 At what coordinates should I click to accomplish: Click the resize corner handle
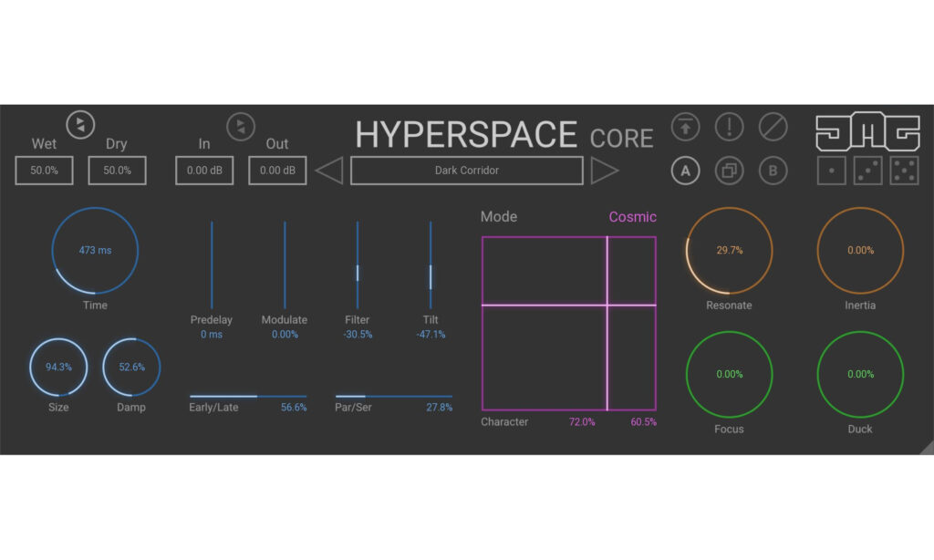[927, 448]
